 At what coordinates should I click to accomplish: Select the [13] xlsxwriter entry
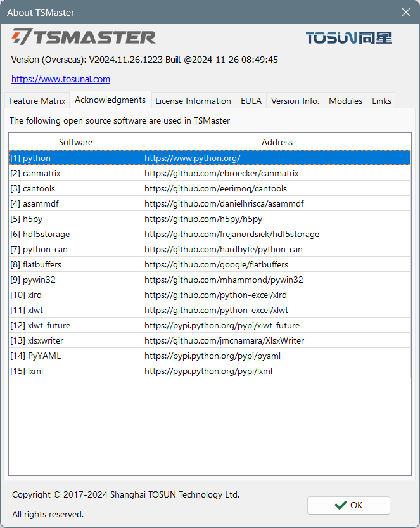pos(76,340)
